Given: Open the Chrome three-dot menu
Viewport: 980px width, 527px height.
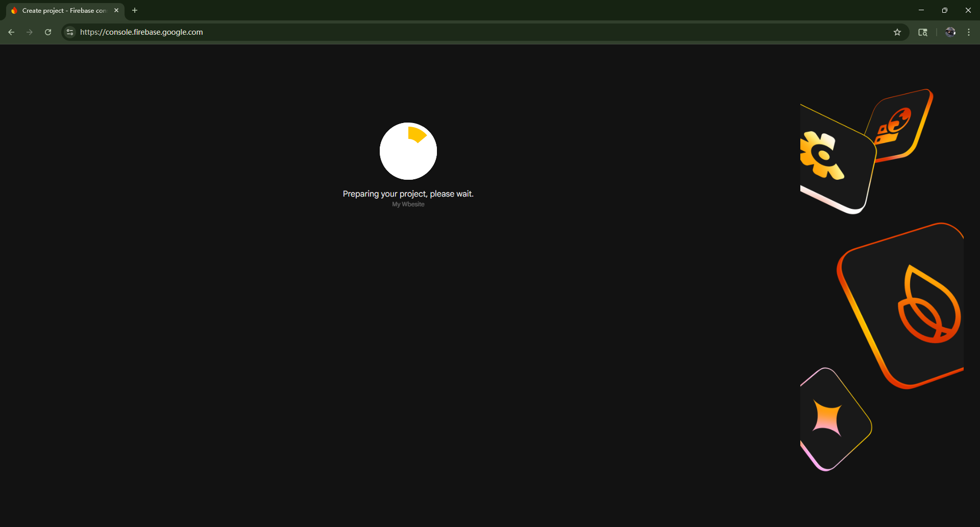Looking at the screenshot, I should (969, 32).
